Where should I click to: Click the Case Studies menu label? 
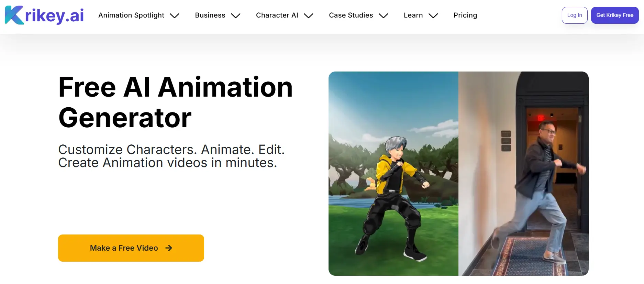[x=351, y=15]
